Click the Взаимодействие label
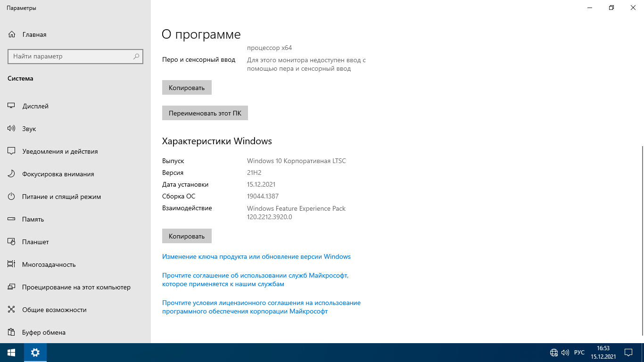Image resolution: width=644 pixels, height=362 pixels. (x=187, y=208)
